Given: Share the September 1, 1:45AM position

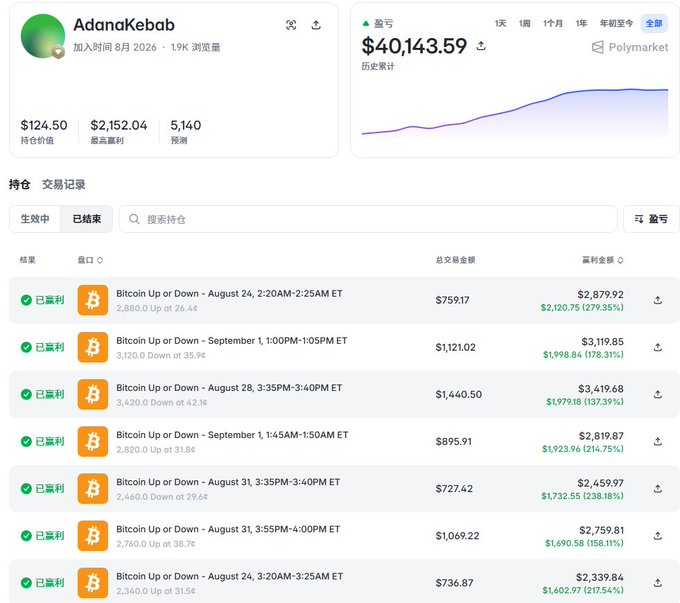Looking at the screenshot, I should (x=657, y=441).
